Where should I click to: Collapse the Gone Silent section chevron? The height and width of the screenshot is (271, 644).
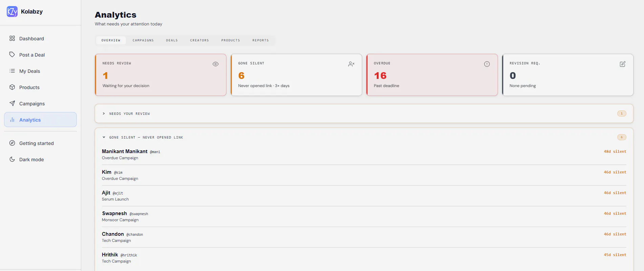pos(104,137)
